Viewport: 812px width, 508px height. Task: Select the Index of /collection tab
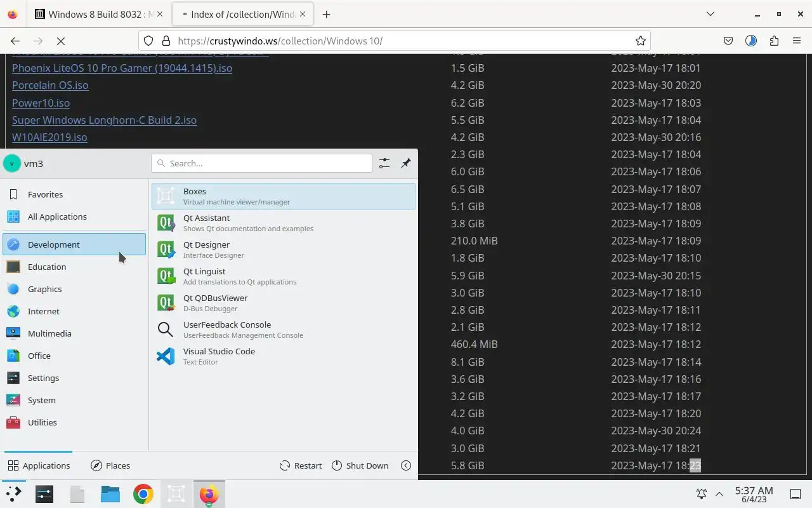[242, 14]
